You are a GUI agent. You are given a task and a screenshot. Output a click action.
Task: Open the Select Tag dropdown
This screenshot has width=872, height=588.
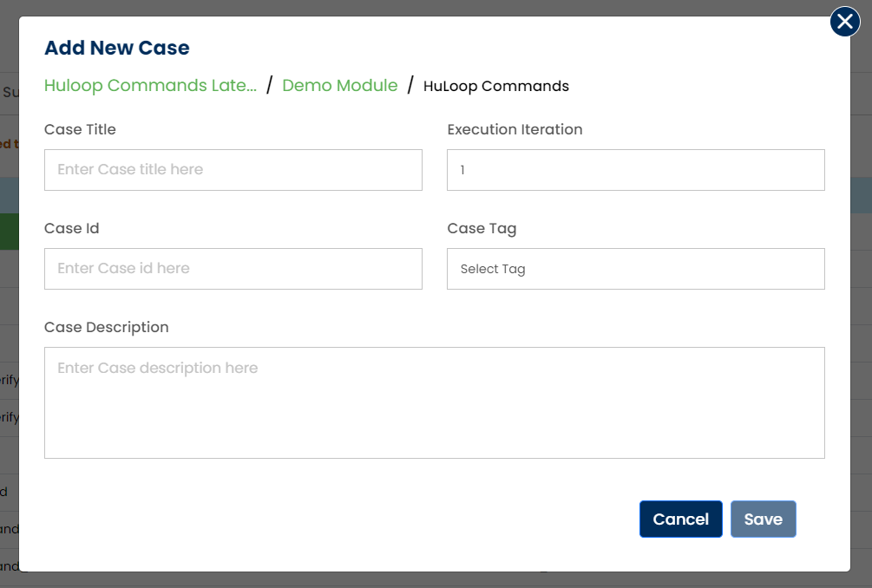pyautogui.click(x=636, y=269)
